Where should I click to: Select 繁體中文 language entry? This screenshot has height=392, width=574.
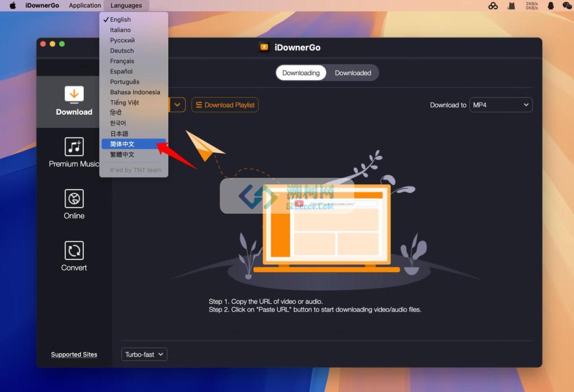(x=134, y=154)
